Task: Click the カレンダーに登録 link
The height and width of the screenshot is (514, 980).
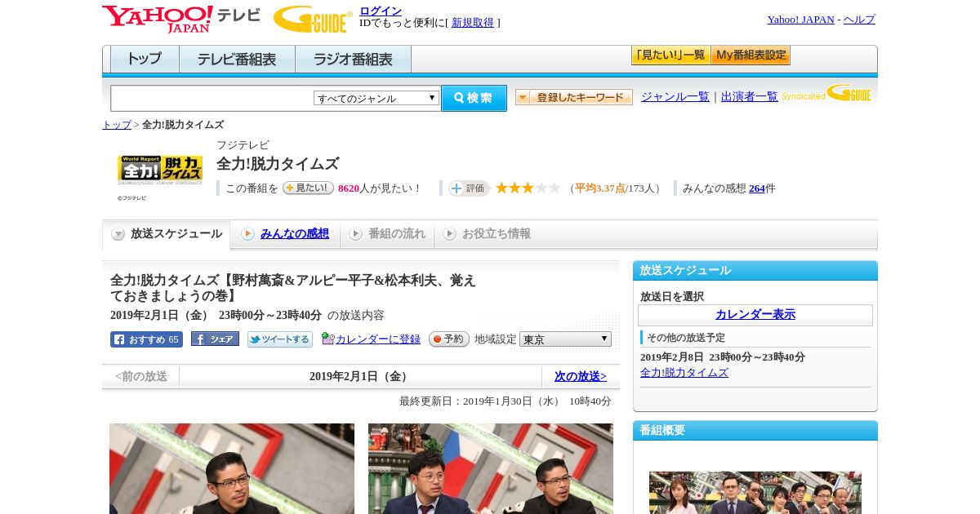Action: tap(378, 339)
